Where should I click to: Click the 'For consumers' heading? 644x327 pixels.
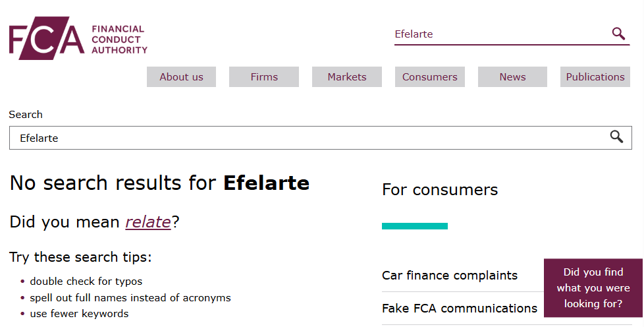[440, 190]
